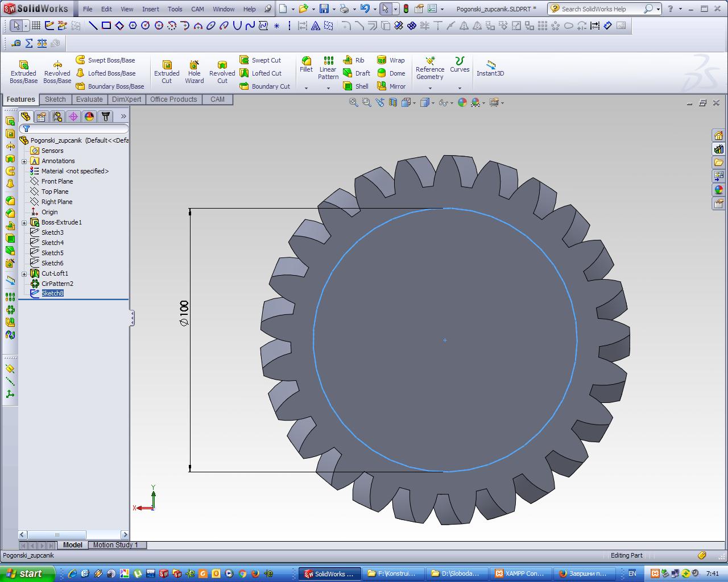Click the Revolved Cut tool

pos(222,72)
